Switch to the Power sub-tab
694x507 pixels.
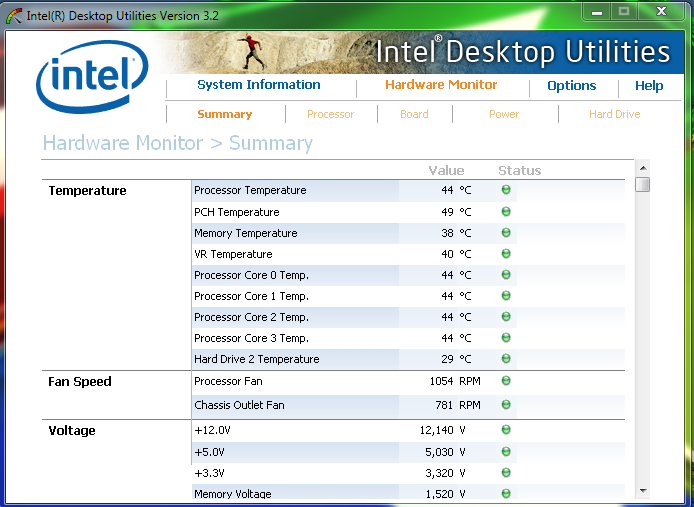click(x=504, y=114)
